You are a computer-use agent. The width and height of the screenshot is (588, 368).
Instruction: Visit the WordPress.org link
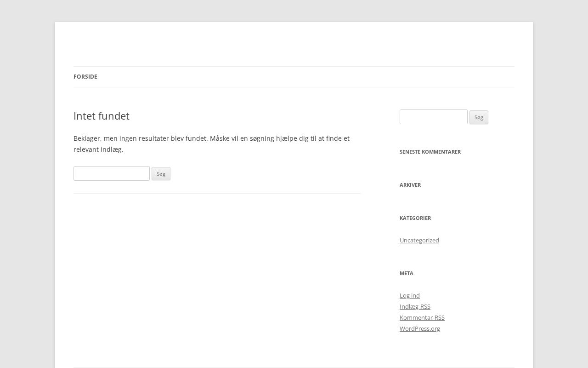tap(419, 328)
